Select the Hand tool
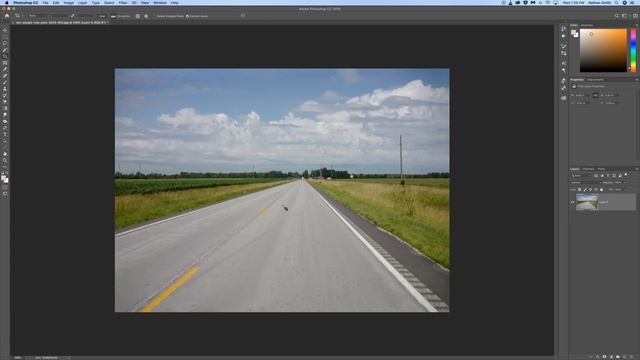 5,154
